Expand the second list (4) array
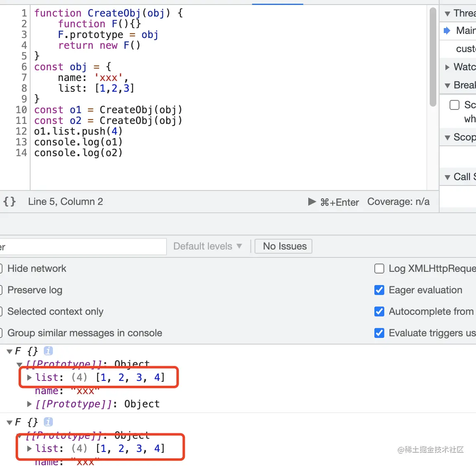Viewport: 476px width, 466px height. 29,448
